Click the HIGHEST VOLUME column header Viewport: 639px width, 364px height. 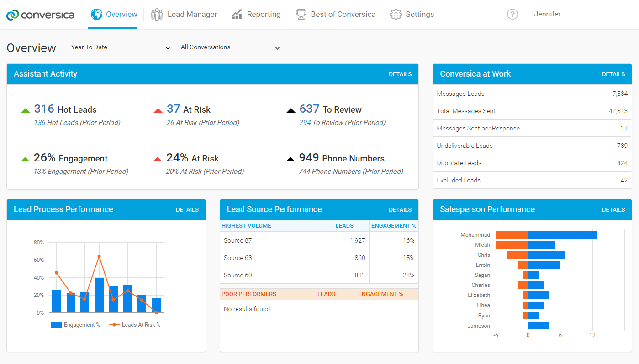click(x=247, y=226)
